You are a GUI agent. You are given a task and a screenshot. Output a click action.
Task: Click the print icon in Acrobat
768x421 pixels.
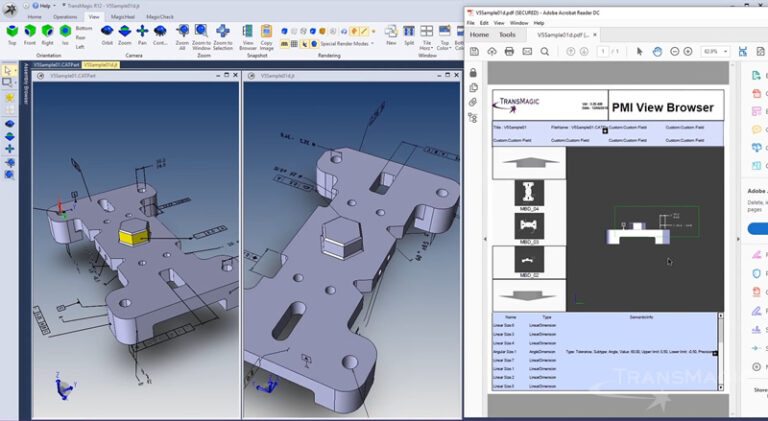point(509,51)
